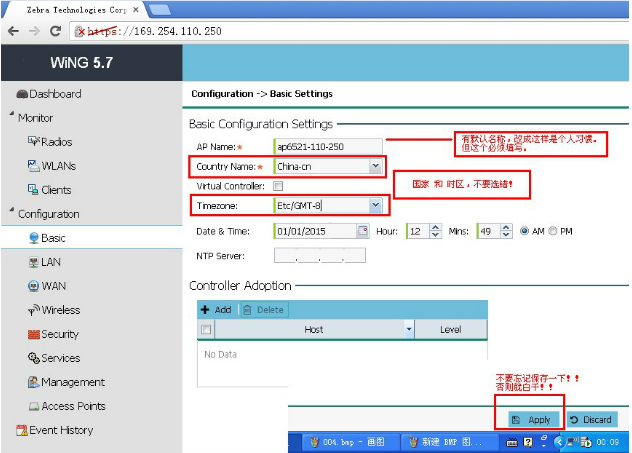The image size is (632, 453).
Task: Click the keyboard icon in system tray
Action: (511, 442)
